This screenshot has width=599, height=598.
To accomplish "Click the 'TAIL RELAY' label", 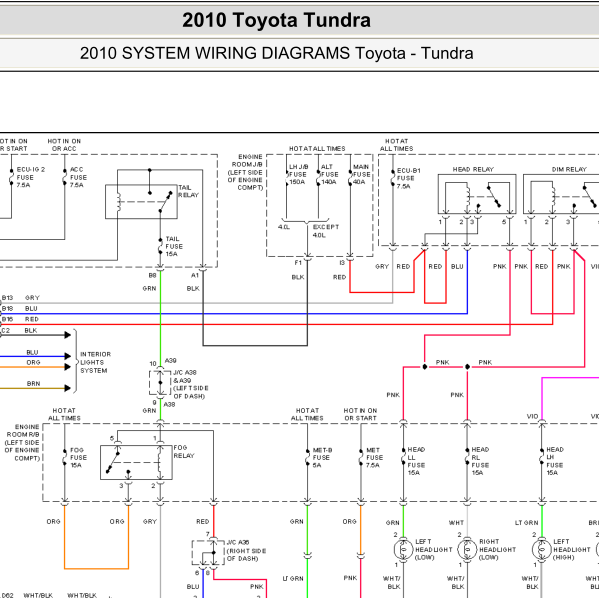I will tap(188, 191).
